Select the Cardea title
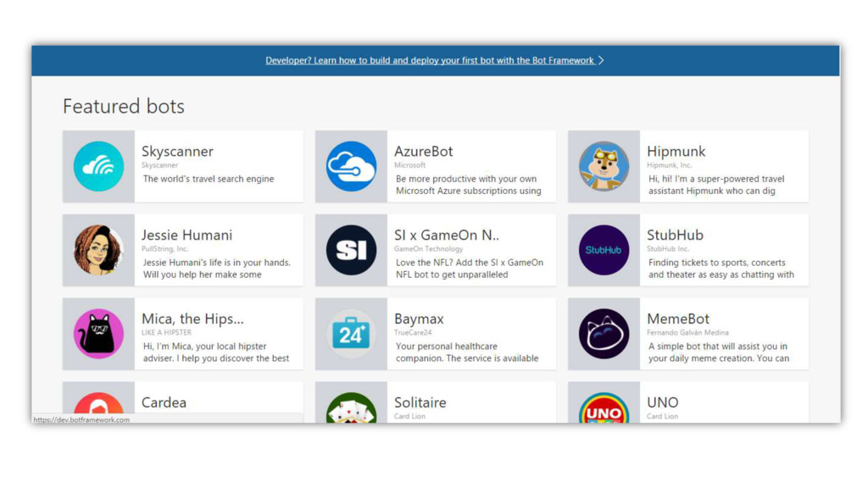Screen dimensions: 868x488 [x=164, y=402]
